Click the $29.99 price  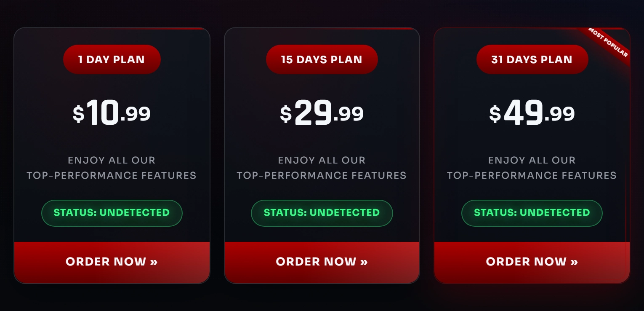(x=322, y=113)
